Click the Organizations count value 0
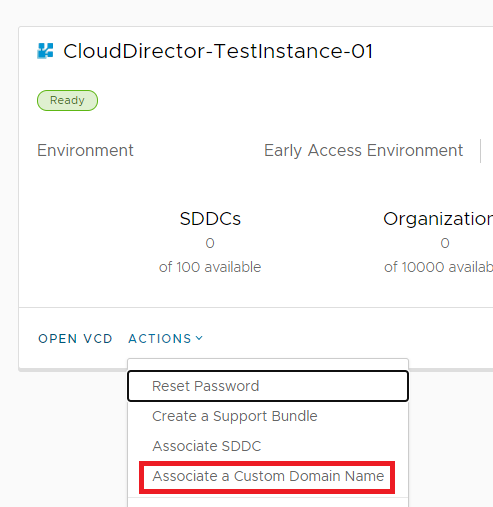Viewport: 493px width, 507px height. pos(445,243)
